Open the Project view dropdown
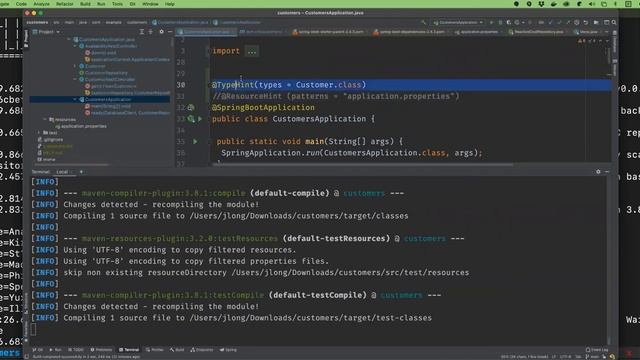640x360 pixels. 46,32
